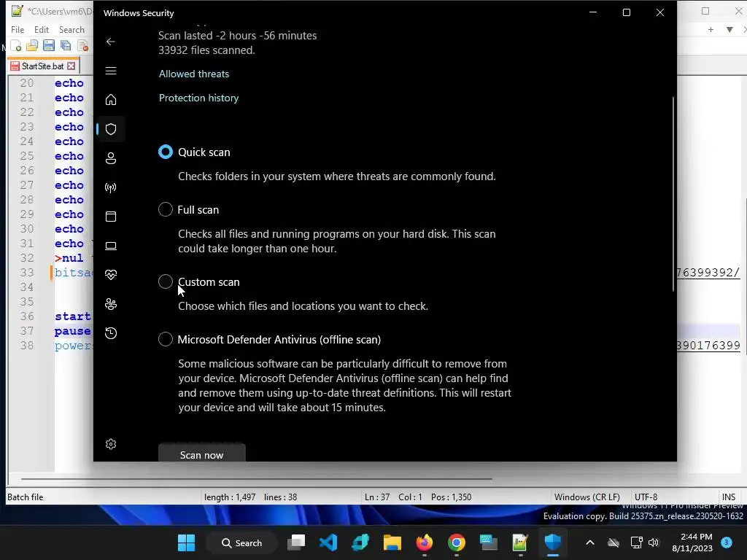Click the network display tray icon
The height and width of the screenshot is (560, 747).
pos(636,542)
